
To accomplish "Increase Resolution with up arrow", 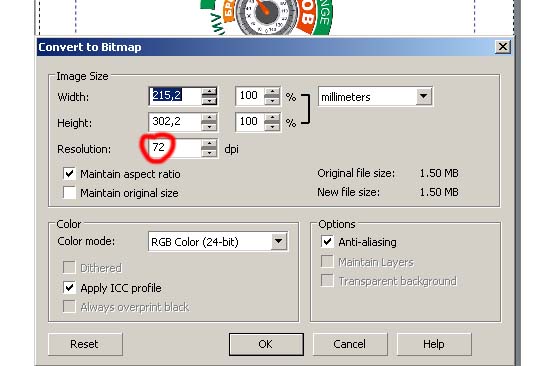I will pyautogui.click(x=209, y=144).
